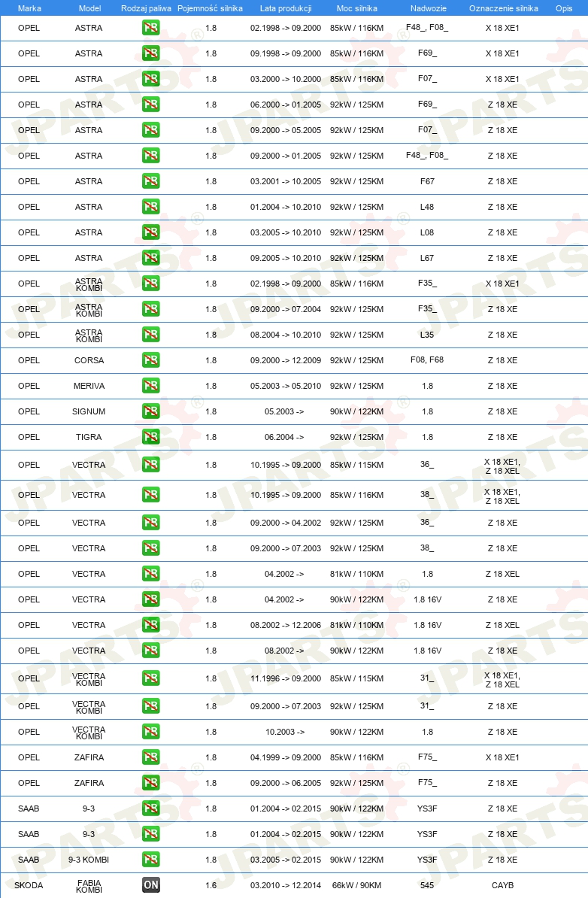Click the 09.2000 -> 12.2009 production dates
This screenshot has width=588, height=898.
(286, 360)
